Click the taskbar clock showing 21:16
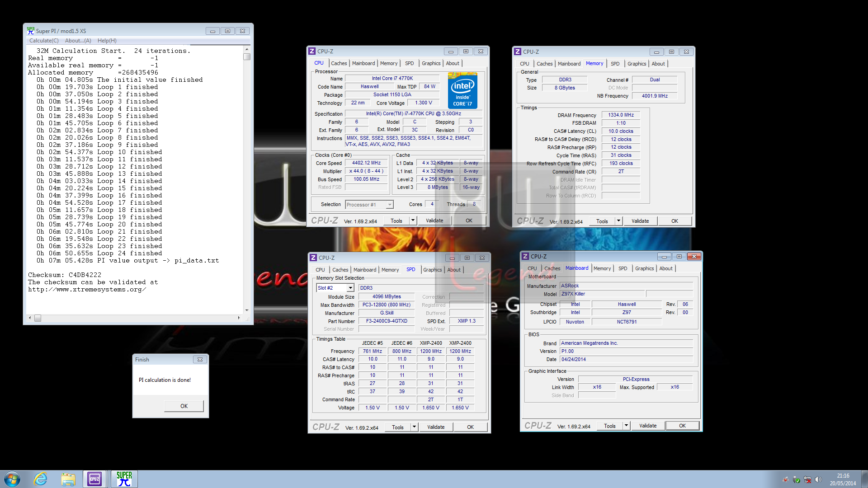This screenshot has width=868, height=488. (x=843, y=479)
